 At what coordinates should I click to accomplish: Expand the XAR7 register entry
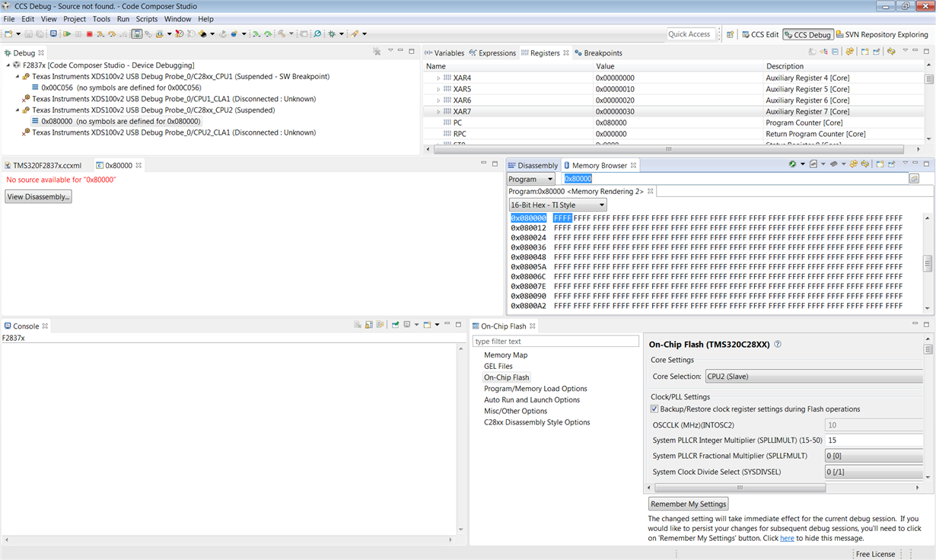(x=439, y=111)
